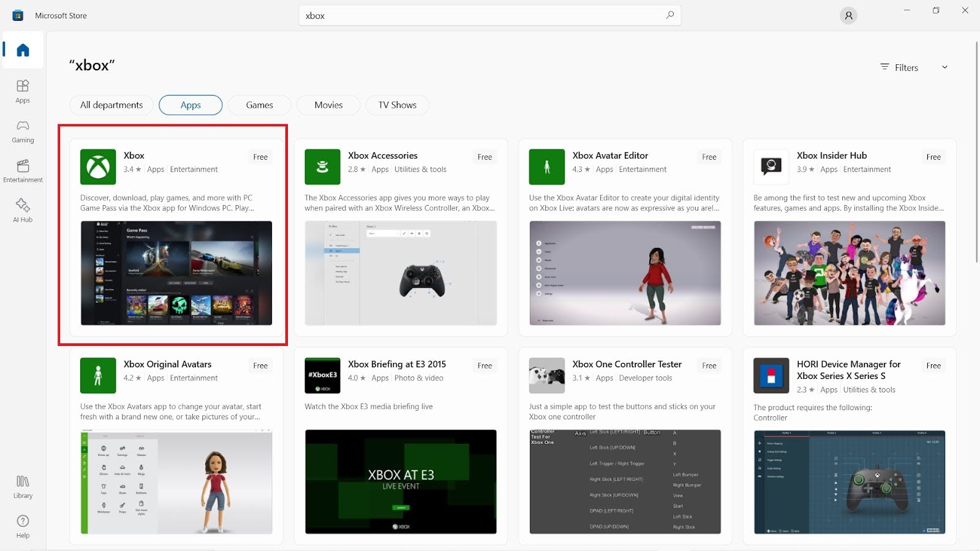Image resolution: width=980 pixels, height=551 pixels.
Task: Click the Xbox One Controller Tester icon
Action: 547,375
